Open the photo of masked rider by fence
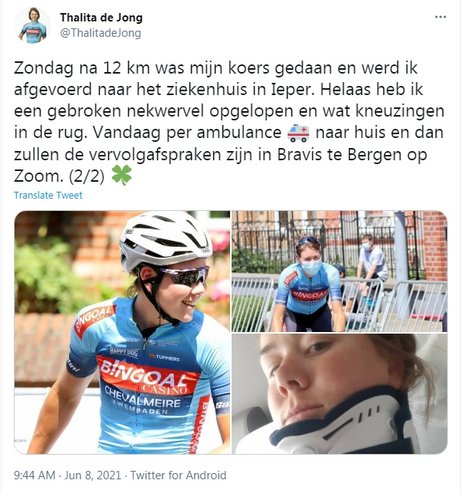The image size is (464, 500). tap(339, 271)
